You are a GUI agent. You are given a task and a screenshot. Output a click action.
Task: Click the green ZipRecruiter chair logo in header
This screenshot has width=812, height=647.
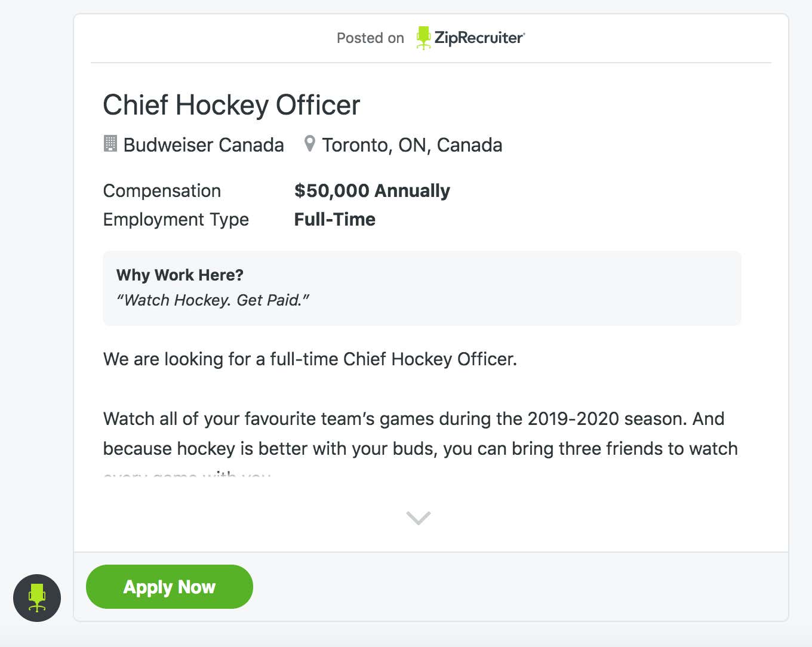pos(423,38)
